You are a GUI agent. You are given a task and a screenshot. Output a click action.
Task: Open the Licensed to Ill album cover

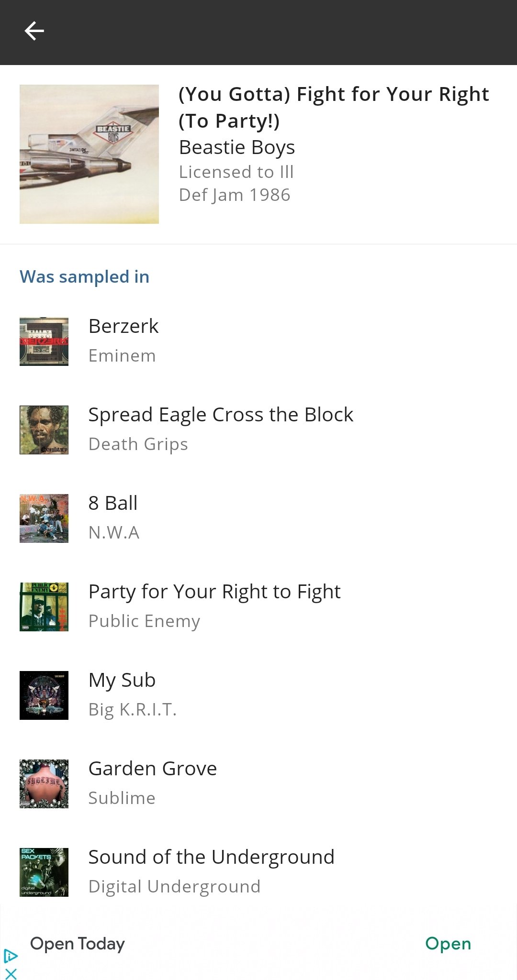[x=89, y=154]
